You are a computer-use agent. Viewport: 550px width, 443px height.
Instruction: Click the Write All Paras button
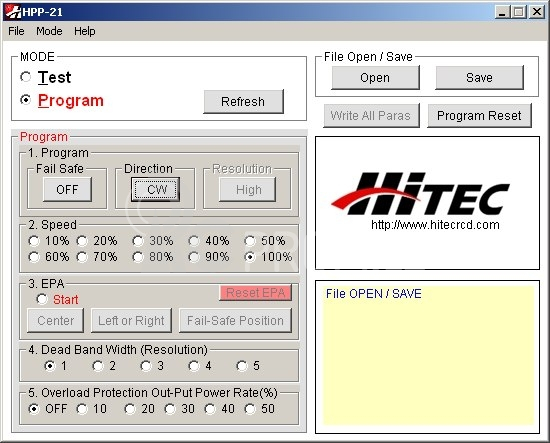(x=371, y=115)
